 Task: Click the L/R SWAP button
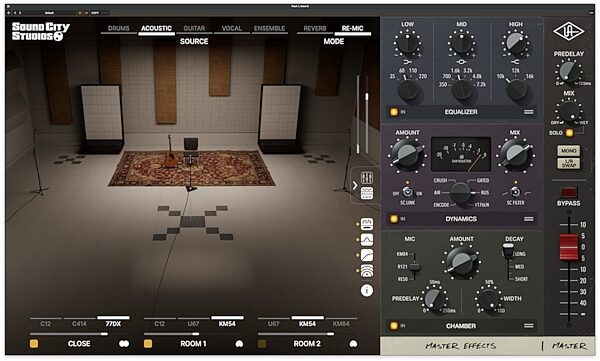569,163
